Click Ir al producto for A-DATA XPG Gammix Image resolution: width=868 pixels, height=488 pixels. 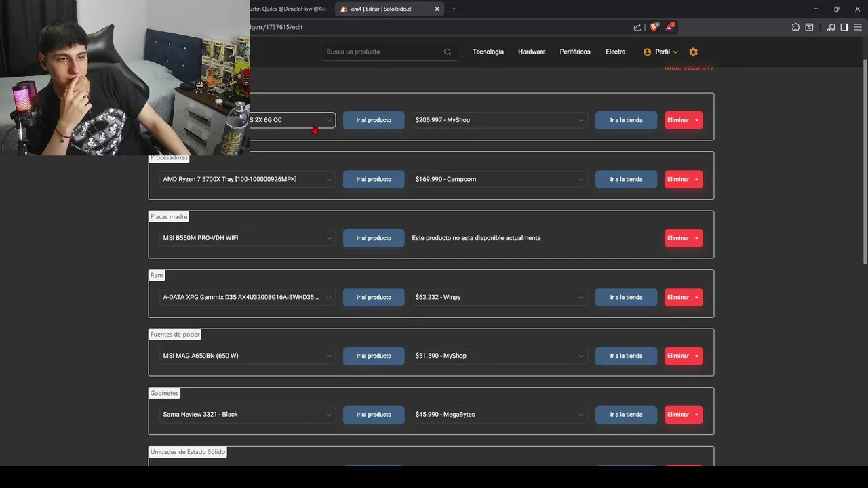[374, 297]
